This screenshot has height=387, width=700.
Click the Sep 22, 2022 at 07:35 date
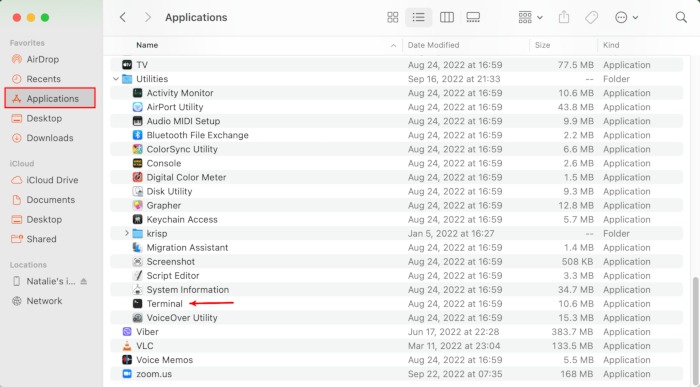[455, 374]
